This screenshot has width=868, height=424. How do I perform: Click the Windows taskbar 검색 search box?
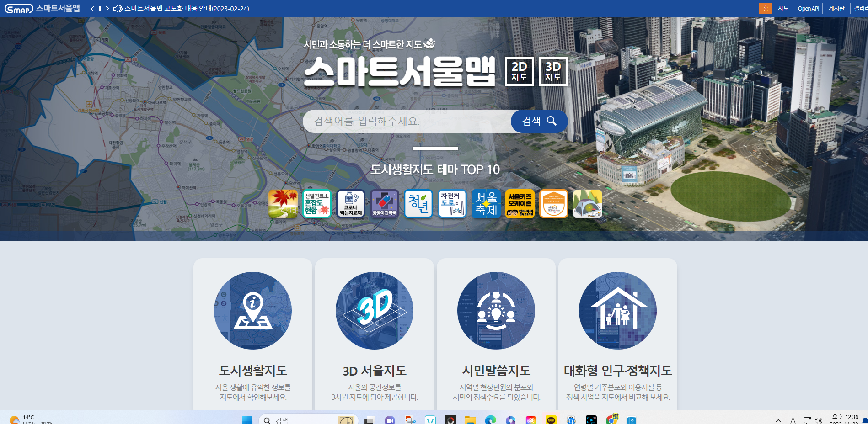[x=308, y=420]
